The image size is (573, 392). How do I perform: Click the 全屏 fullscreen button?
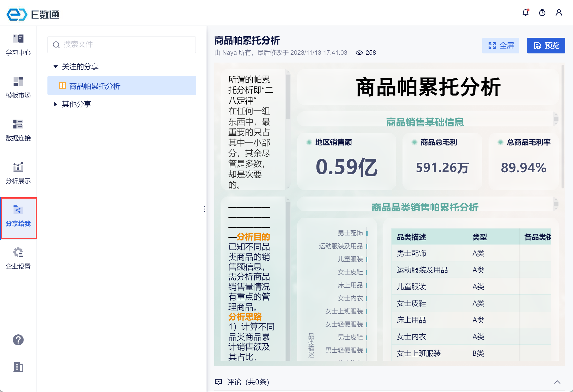[501, 46]
